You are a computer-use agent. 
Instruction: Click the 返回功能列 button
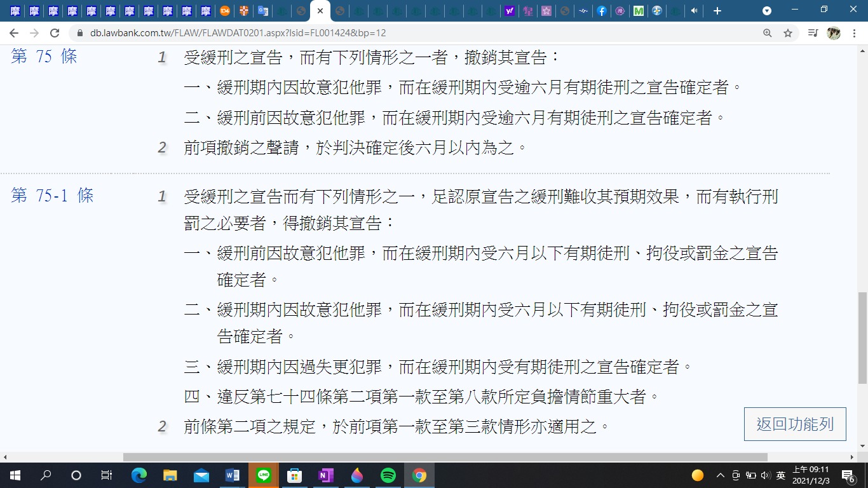tap(795, 424)
